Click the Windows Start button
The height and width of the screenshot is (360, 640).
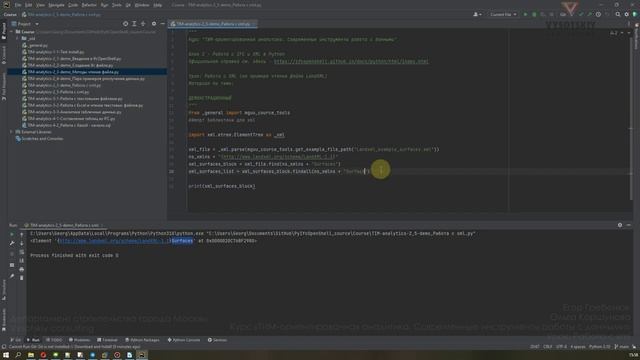coord(6,355)
